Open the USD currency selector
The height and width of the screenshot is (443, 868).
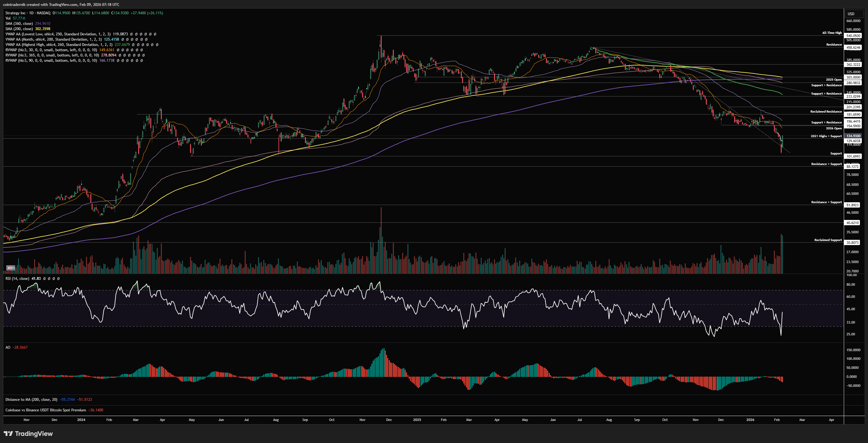[x=853, y=14]
